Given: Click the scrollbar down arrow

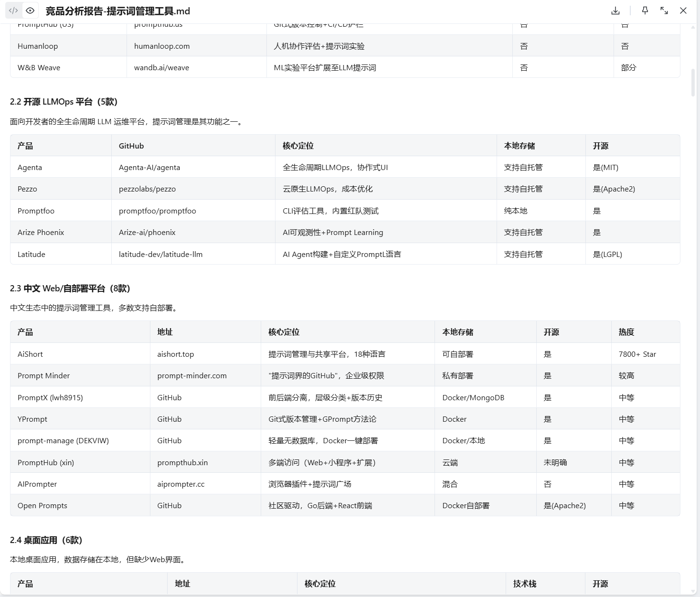Looking at the screenshot, I should tap(693, 592).
